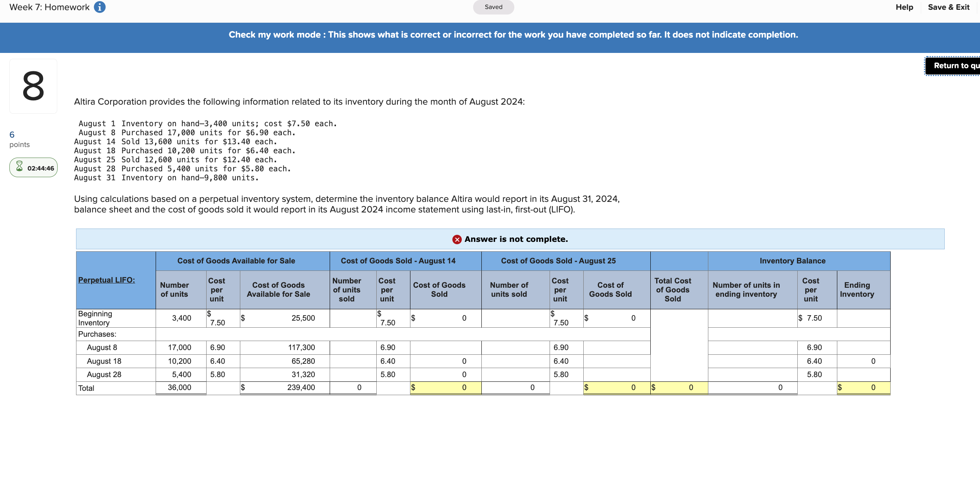Select August 8 cost of goods sold cell for August 14

445,348
